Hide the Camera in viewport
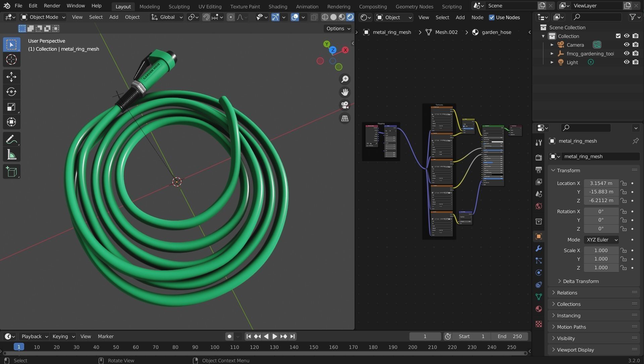Image resolution: width=644 pixels, height=364 pixels. pos(626,45)
